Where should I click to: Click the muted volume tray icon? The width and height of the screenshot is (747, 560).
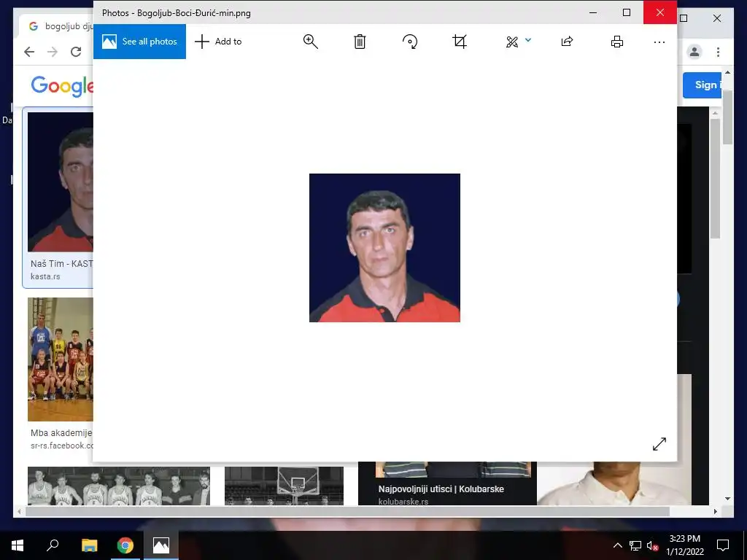coord(652,545)
